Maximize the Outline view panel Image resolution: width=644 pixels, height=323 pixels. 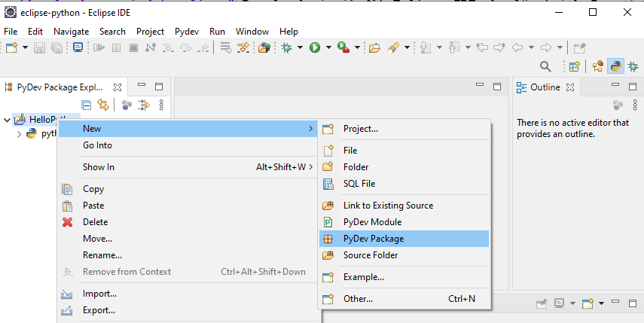point(633,87)
